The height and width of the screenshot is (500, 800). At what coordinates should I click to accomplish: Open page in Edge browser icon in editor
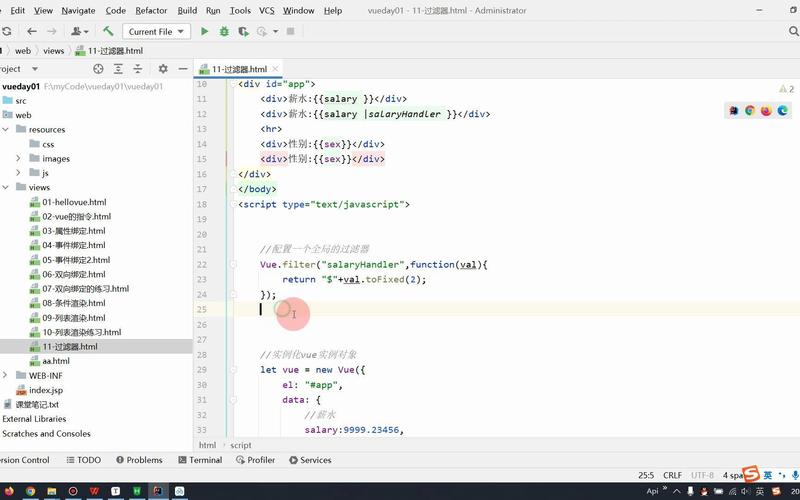(783, 110)
